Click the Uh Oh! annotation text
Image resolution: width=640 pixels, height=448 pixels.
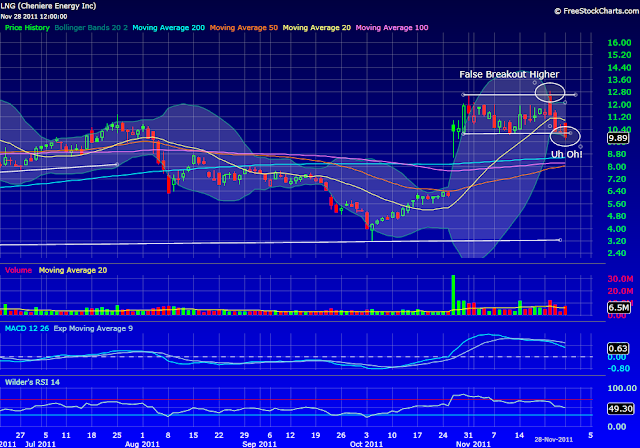(x=567, y=154)
